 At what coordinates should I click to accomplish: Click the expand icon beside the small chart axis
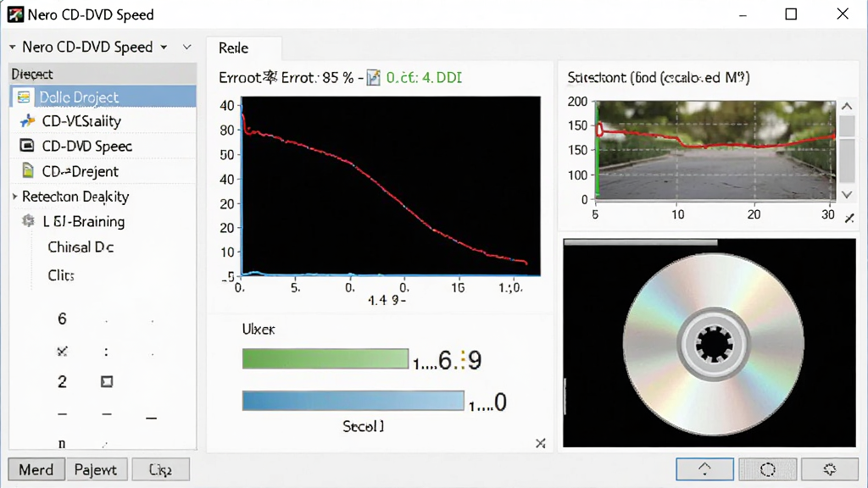tap(849, 219)
